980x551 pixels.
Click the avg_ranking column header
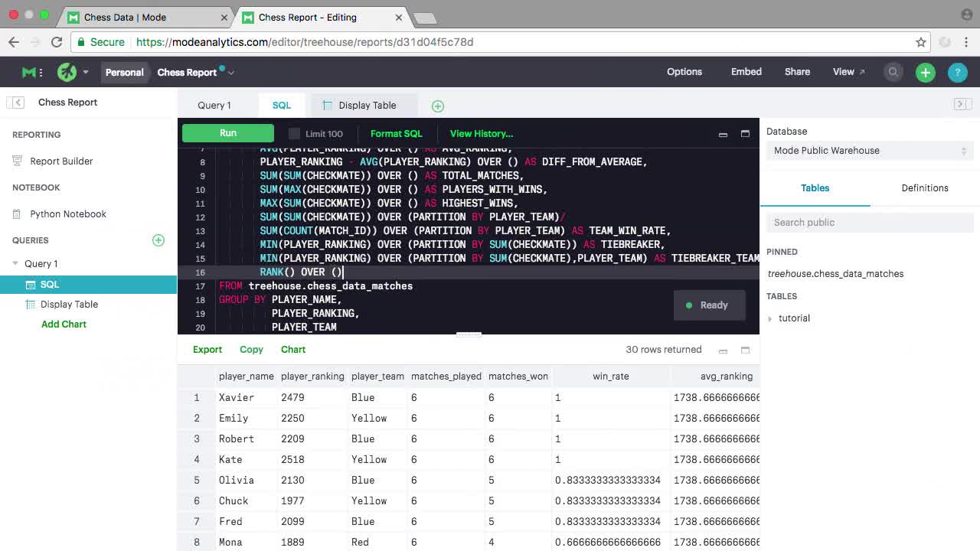[x=726, y=377]
